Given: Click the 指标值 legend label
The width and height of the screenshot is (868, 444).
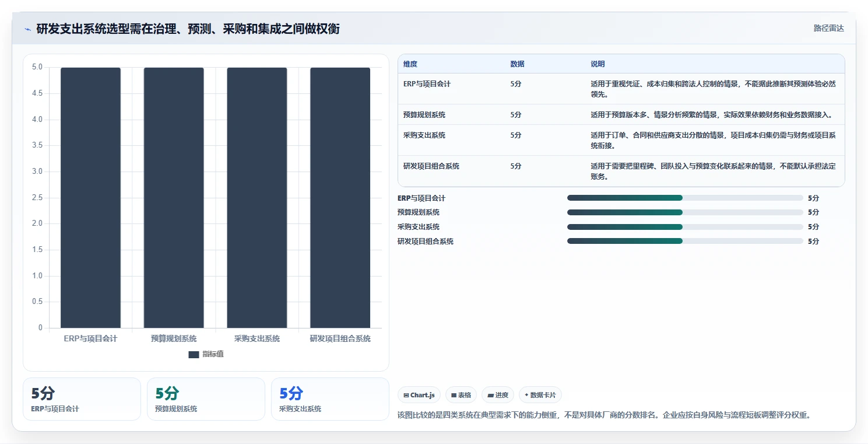Looking at the screenshot, I should click(x=213, y=355).
